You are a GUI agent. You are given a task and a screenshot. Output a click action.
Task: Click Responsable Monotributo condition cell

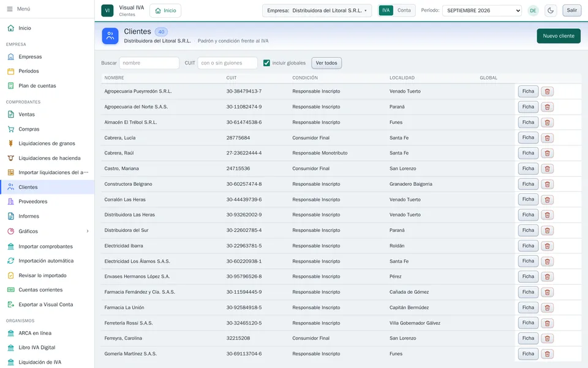[x=320, y=153]
